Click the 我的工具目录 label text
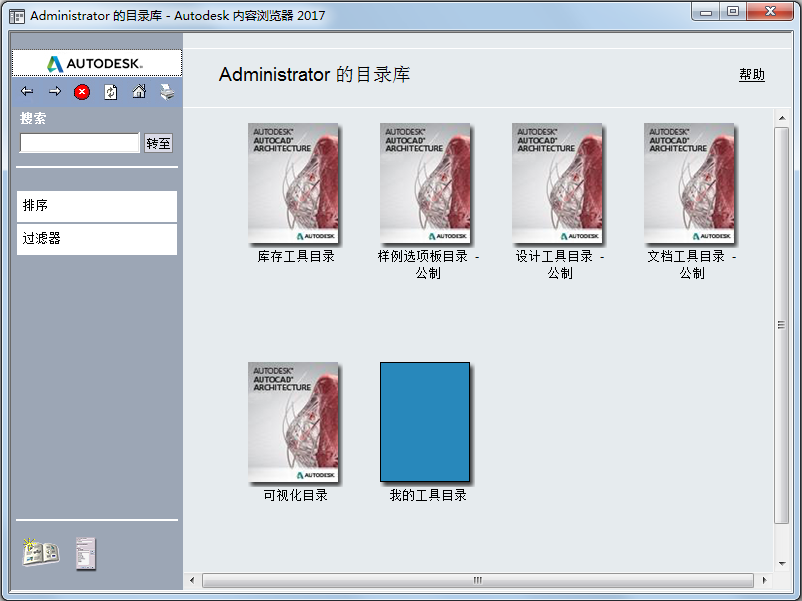The image size is (802, 601). (428, 495)
